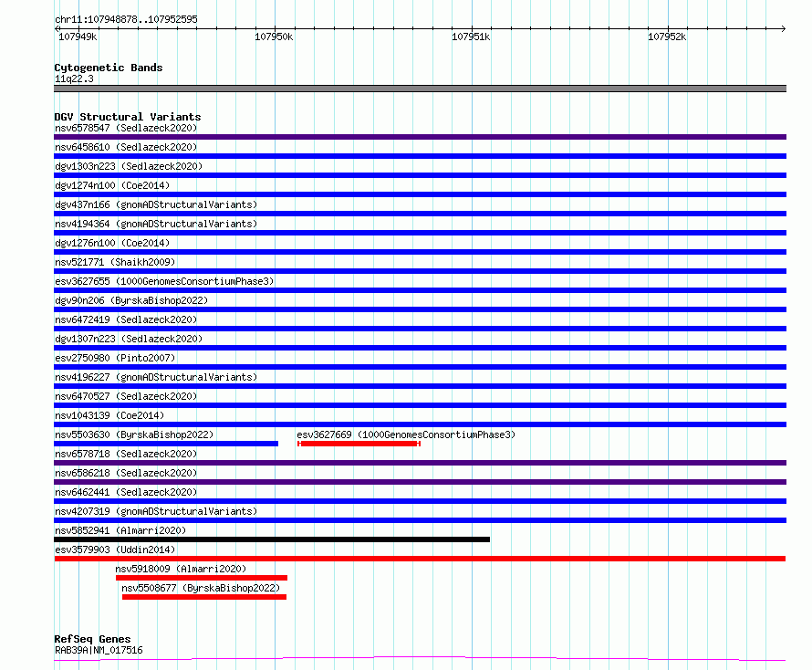Click the magenta RAB39A gene line

pos(420,659)
